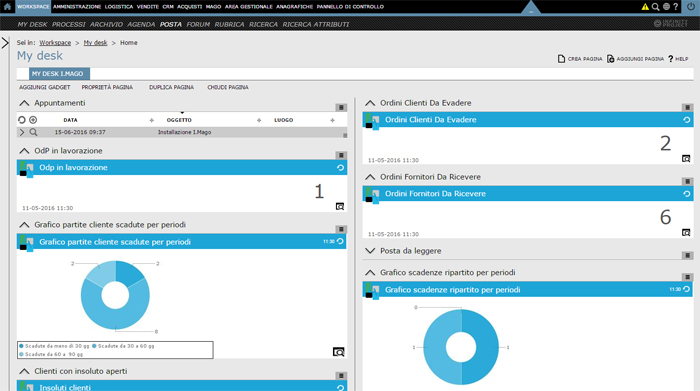Sort appointments by DATA column header

tap(70, 120)
